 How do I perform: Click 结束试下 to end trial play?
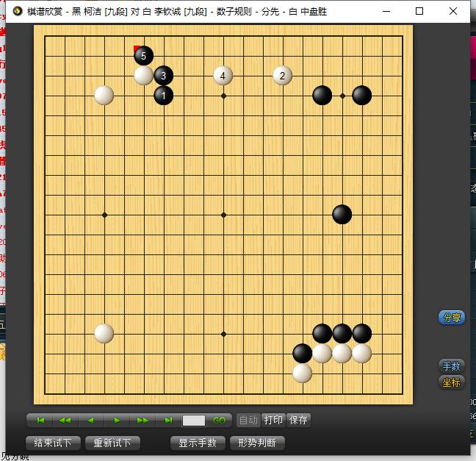tap(53, 443)
